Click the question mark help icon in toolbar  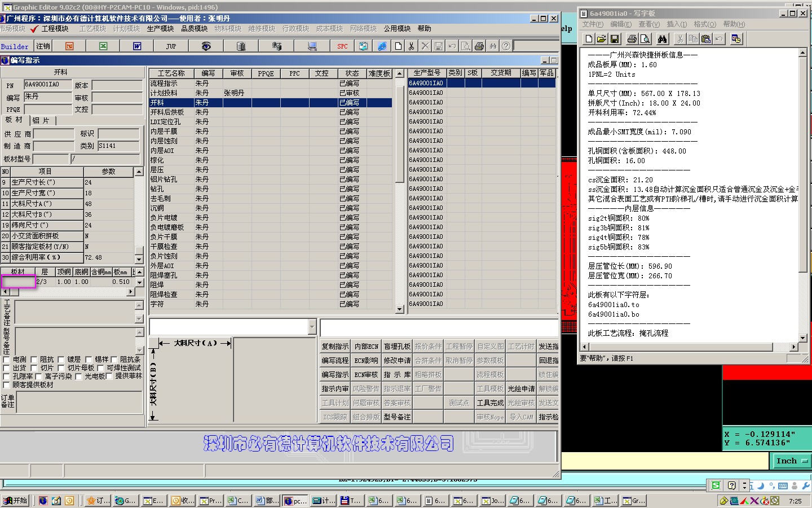(x=506, y=46)
